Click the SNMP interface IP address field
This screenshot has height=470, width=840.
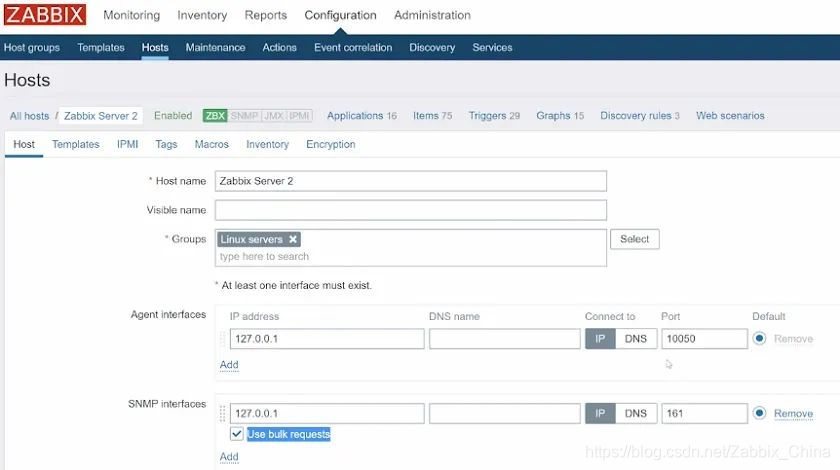point(327,413)
